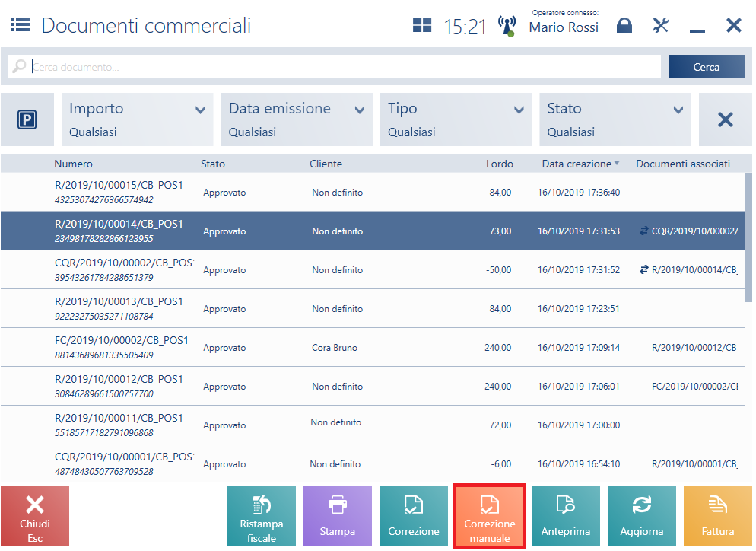Click the Cerca search button

click(x=706, y=67)
